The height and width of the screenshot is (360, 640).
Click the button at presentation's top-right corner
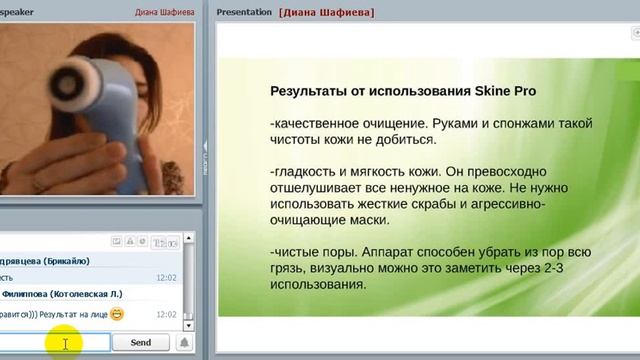[x=636, y=33]
